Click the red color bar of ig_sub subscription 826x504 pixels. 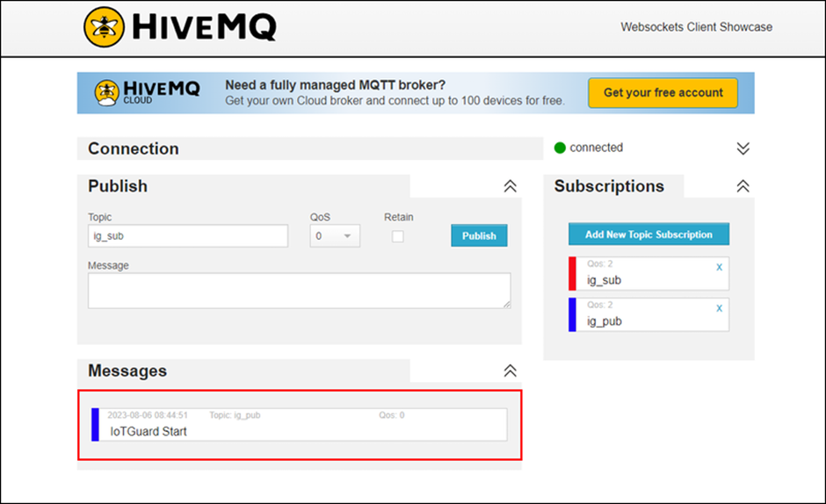click(x=572, y=273)
